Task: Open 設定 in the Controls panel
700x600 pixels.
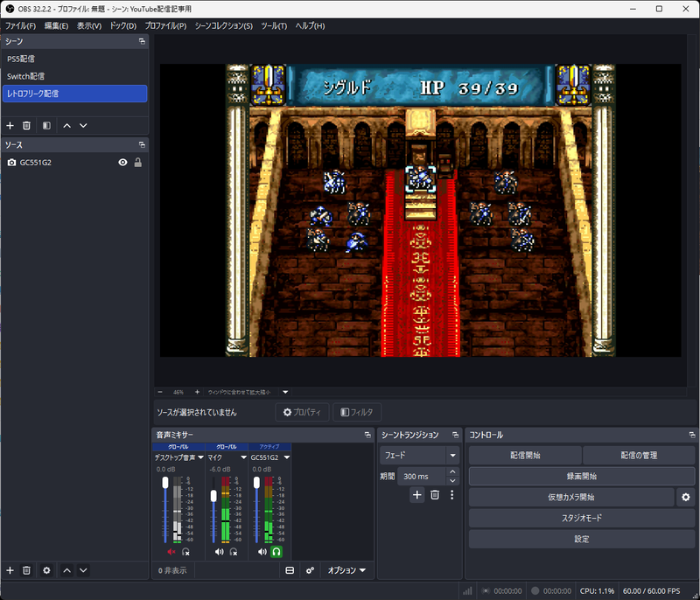Action: click(x=582, y=539)
